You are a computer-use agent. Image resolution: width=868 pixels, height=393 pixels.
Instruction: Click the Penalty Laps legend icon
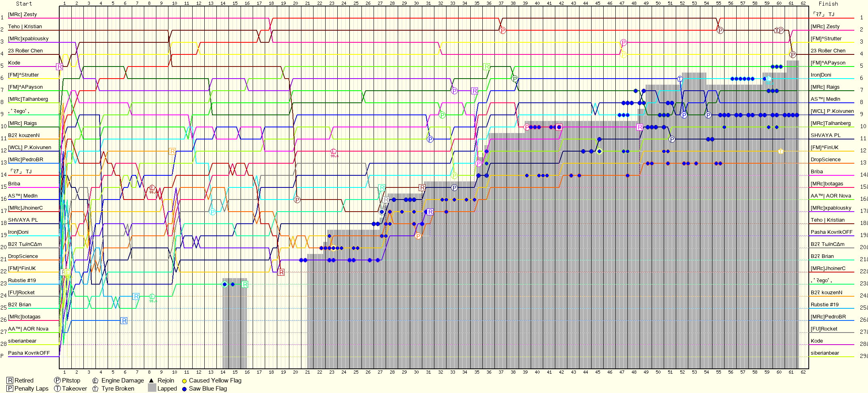coord(10,389)
